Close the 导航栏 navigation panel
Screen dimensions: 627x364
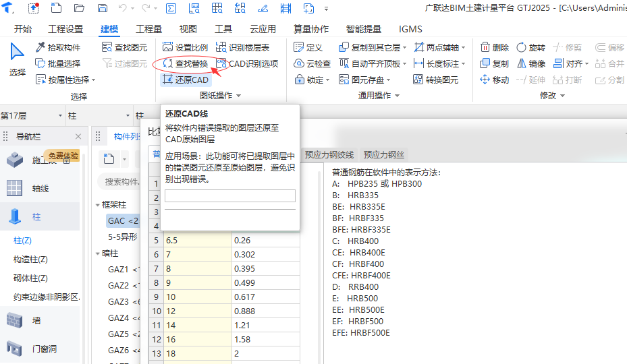[78, 137]
